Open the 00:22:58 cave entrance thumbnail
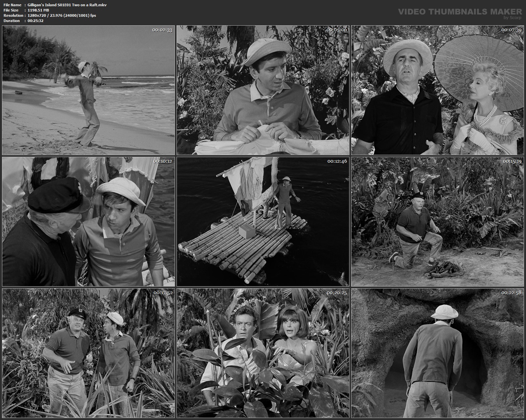The height and width of the screenshot is (420, 526). pos(438,353)
